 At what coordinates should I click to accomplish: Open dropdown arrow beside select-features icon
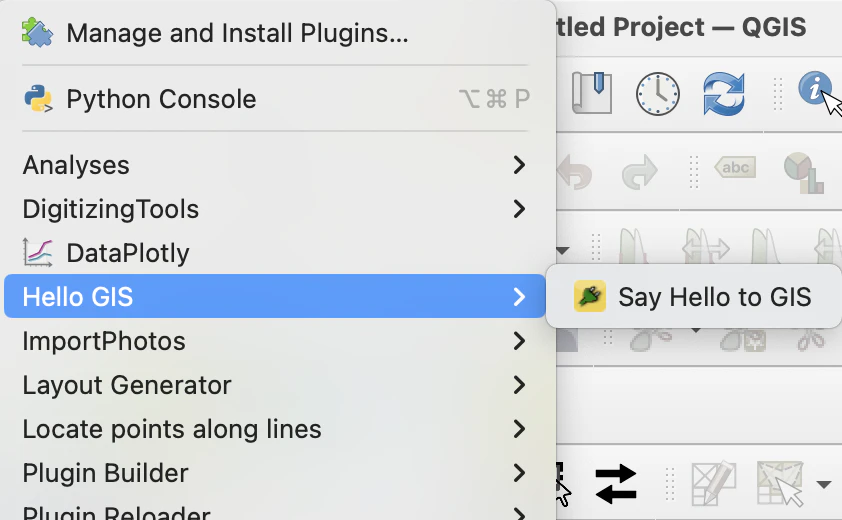point(824,485)
